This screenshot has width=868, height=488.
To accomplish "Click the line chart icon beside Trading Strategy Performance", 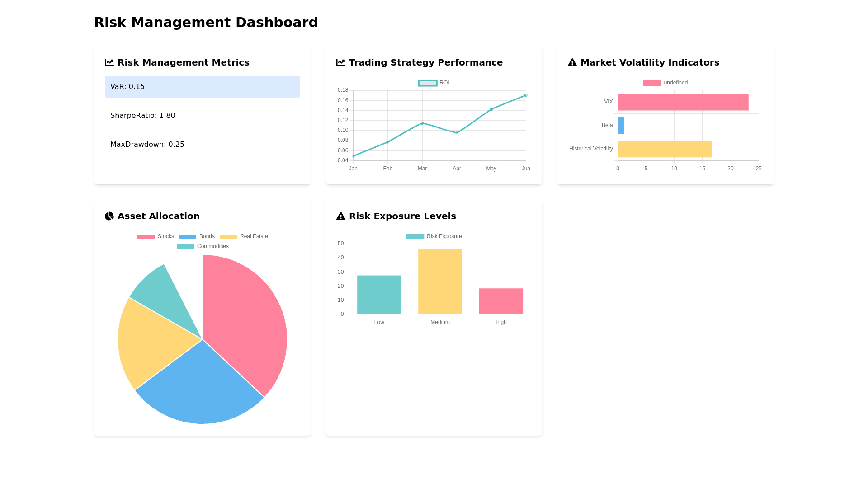I will [340, 62].
